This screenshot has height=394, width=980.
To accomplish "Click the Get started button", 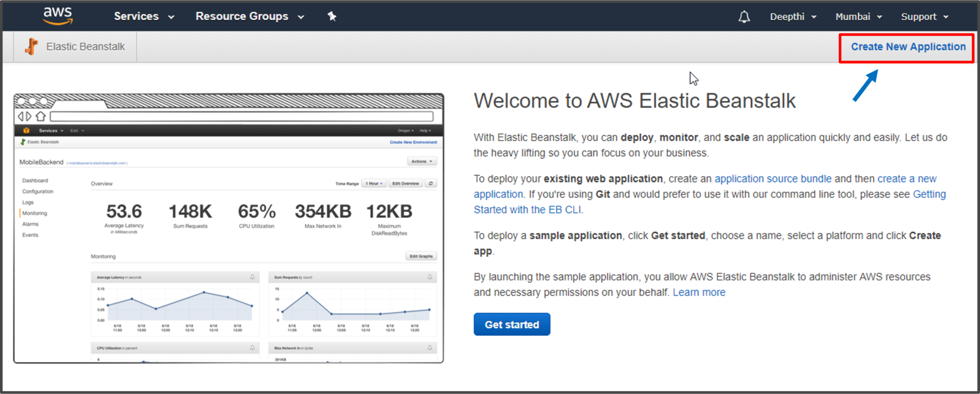I will pyautogui.click(x=512, y=324).
